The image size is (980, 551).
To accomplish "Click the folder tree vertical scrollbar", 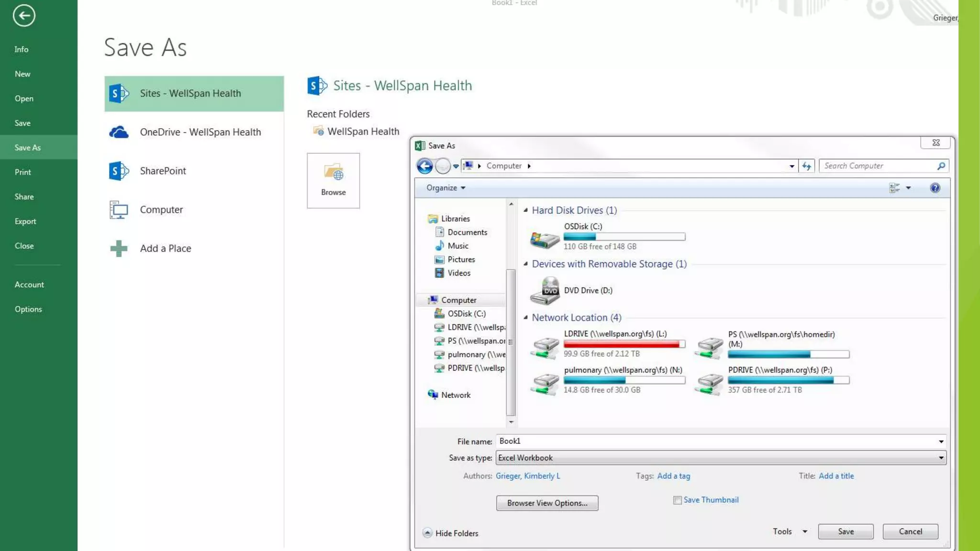I will pos(511,342).
